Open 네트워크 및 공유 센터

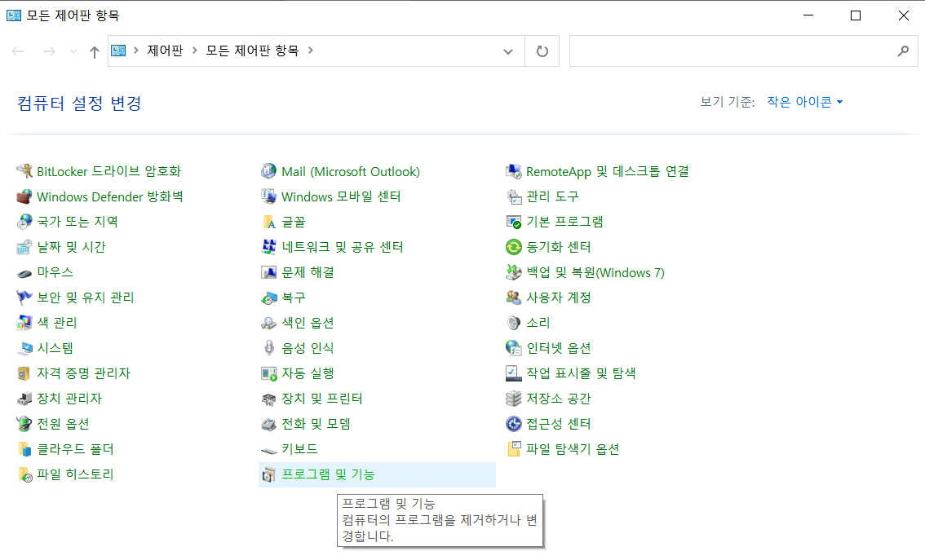[342, 247]
